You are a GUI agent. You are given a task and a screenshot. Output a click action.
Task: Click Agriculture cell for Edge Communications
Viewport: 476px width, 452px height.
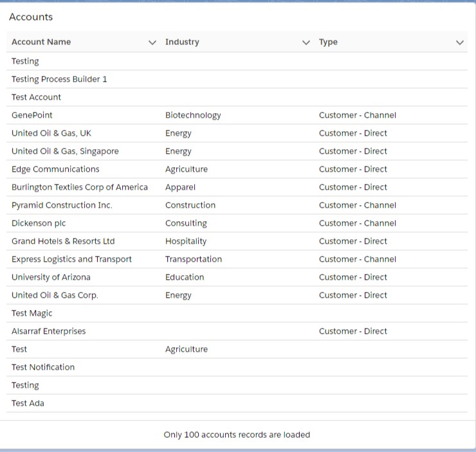(187, 169)
